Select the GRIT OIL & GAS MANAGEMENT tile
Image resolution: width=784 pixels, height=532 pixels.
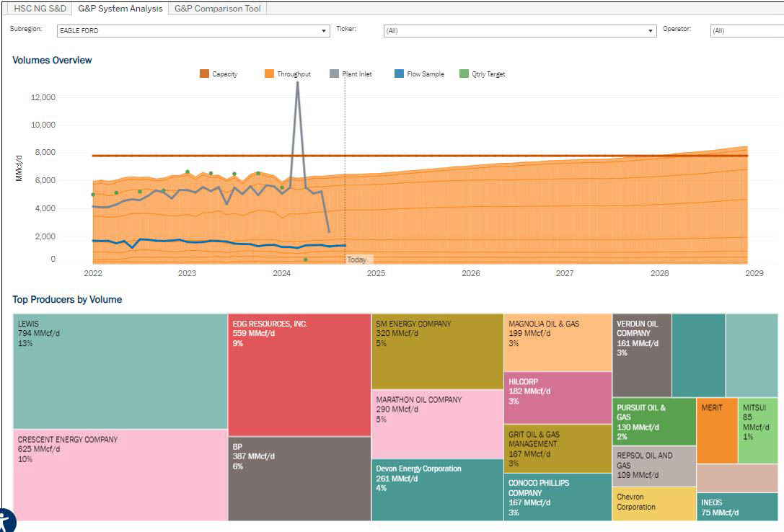[x=558, y=448]
